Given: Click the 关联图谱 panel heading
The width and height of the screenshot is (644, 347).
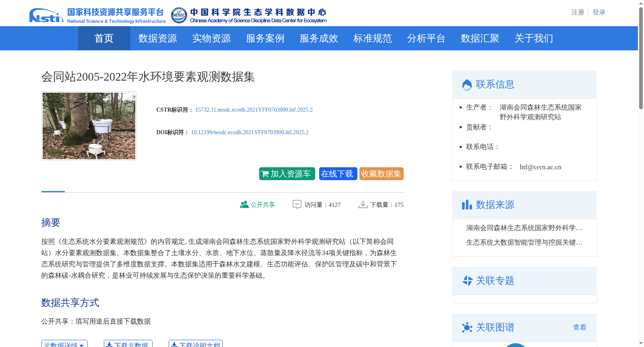Looking at the screenshot, I should [x=495, y=327].
